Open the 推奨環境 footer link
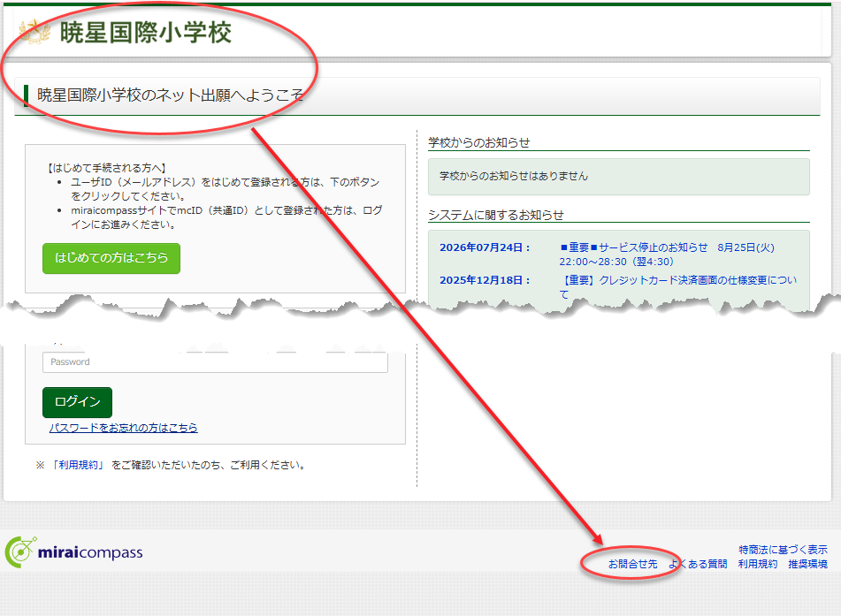This screenshot has width=841, height=616. (x=807, y=564)
